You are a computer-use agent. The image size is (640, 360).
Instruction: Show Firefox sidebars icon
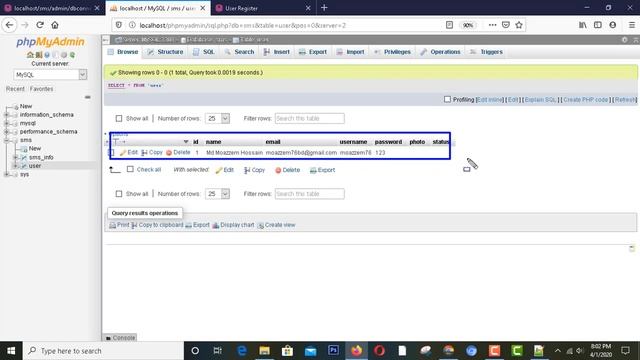pyautogui.click(x=598, y=25)
